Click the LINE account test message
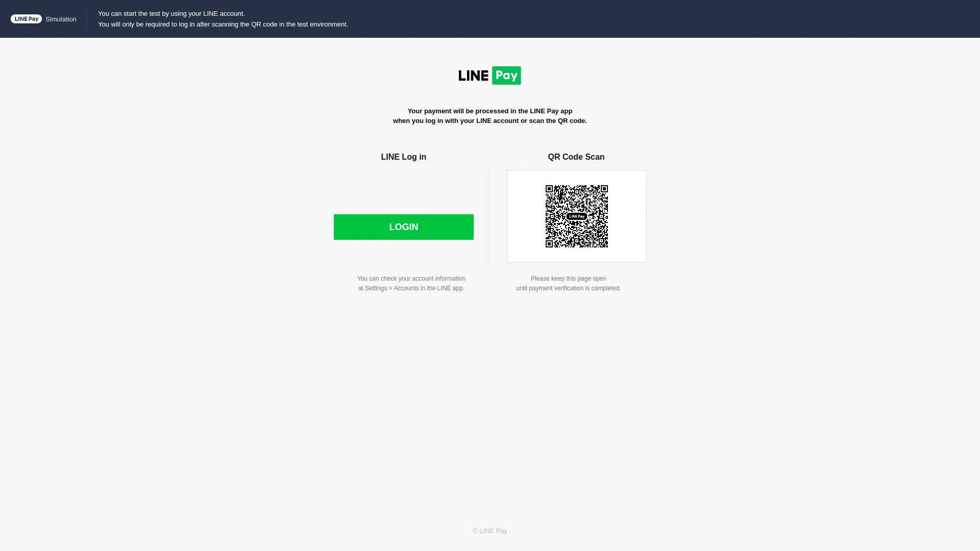Image resolution: width=980 pixels, height=551 pixels. click(x=171, y=14)
